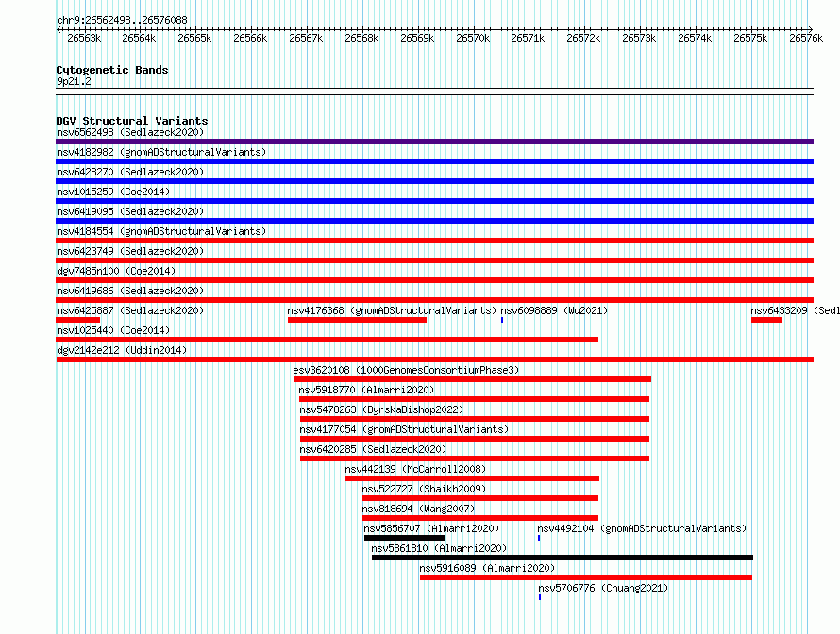Open nsv5856707 (Almarri2020) label
Image resolution: width=840 pixels, height=634 pixels.
pyautogui.click(x=431, y=528)
